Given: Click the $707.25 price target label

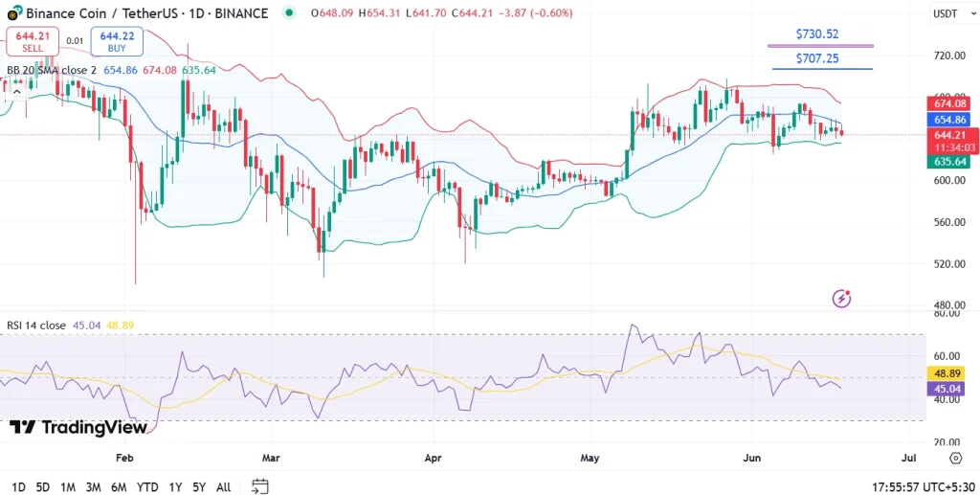Looking at the screenshot, I should click(x=817, y=58).
